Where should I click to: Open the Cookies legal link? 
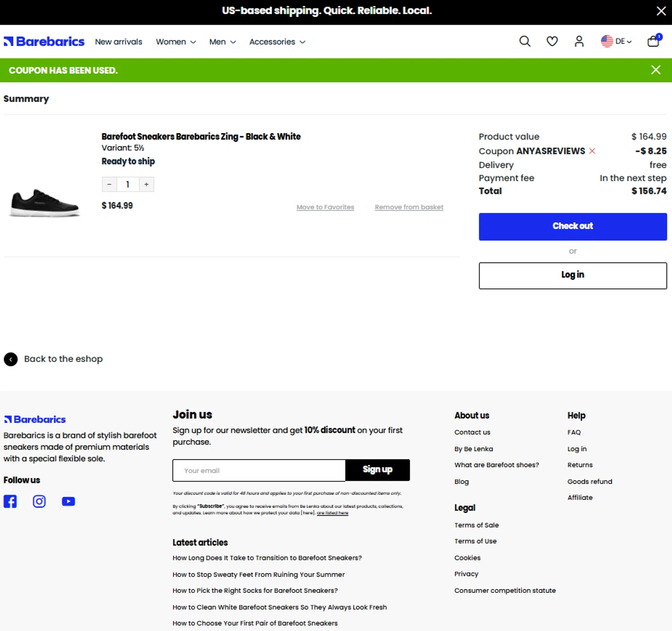click(467, 558)
